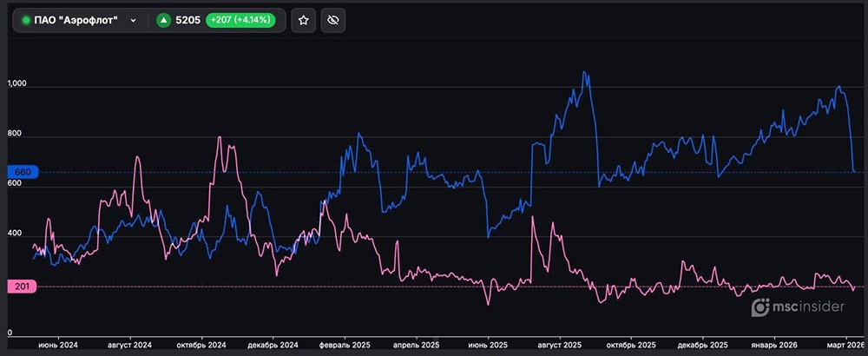
Task: Click the 1,000 gridline value label
Action: (17, 85)
